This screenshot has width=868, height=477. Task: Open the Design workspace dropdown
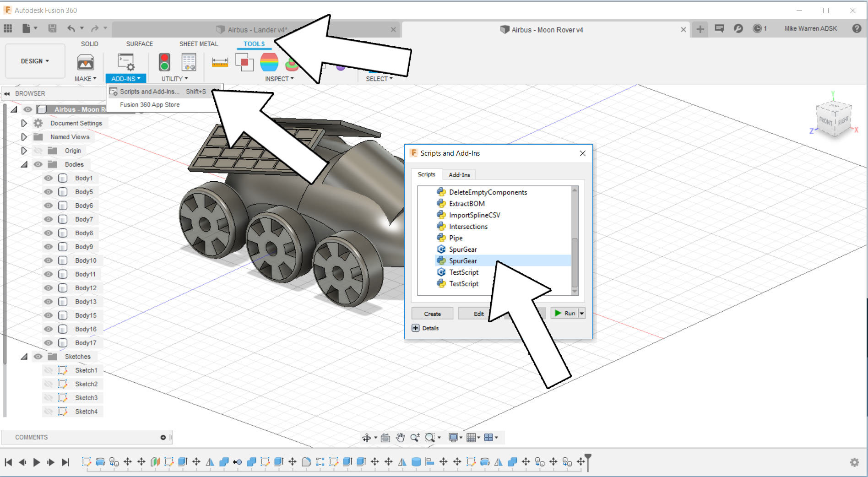click(35, 61)
